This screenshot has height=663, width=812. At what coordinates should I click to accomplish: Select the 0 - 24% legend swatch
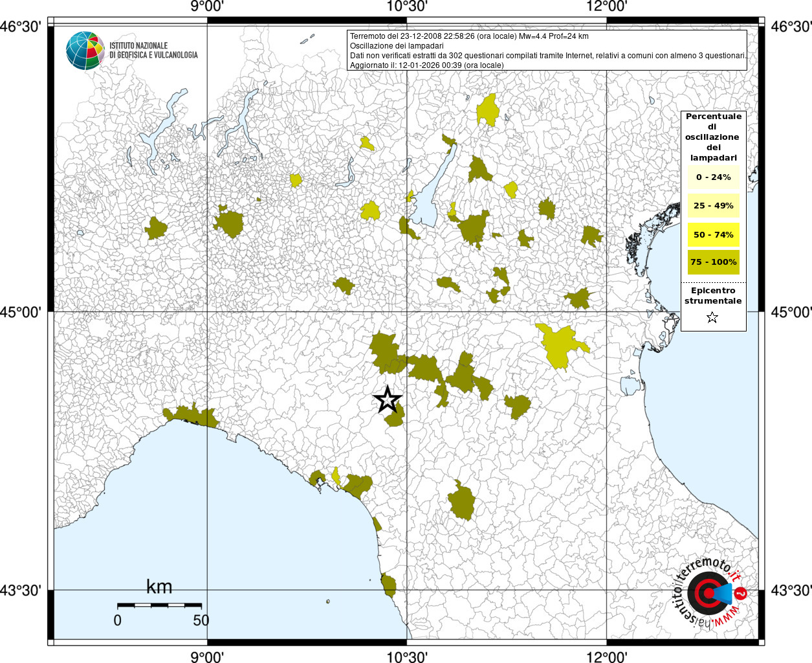pos(713,177)
